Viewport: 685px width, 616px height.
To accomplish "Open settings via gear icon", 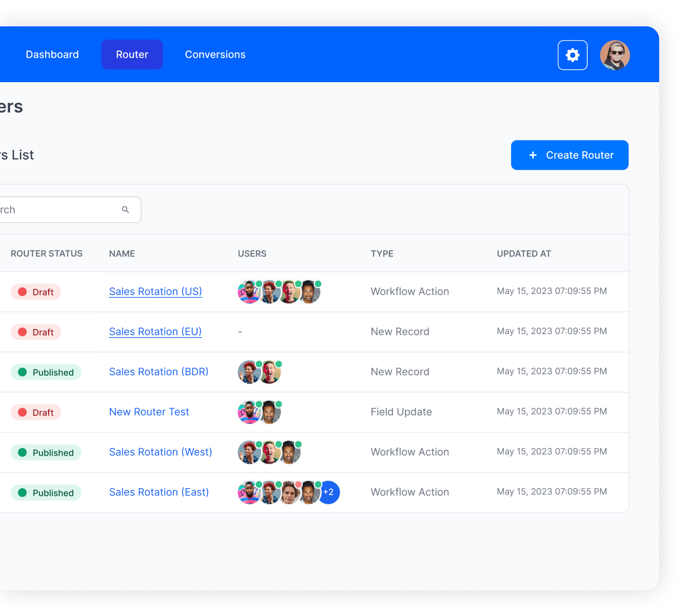I will (572, 55).
